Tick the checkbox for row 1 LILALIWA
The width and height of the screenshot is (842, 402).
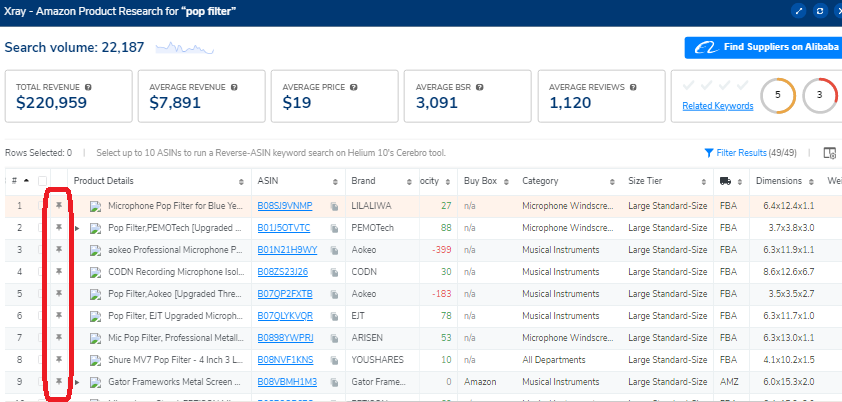pos(41,206)
